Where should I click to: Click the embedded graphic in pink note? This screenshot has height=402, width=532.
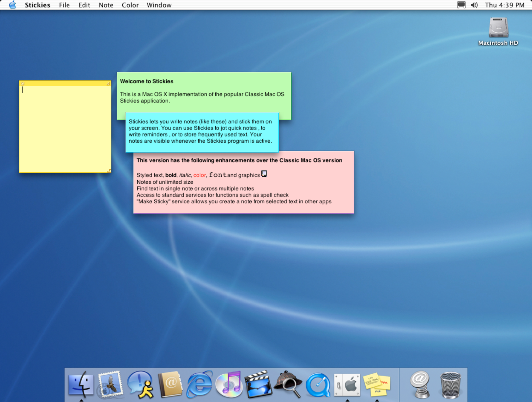tap(264, 174)
